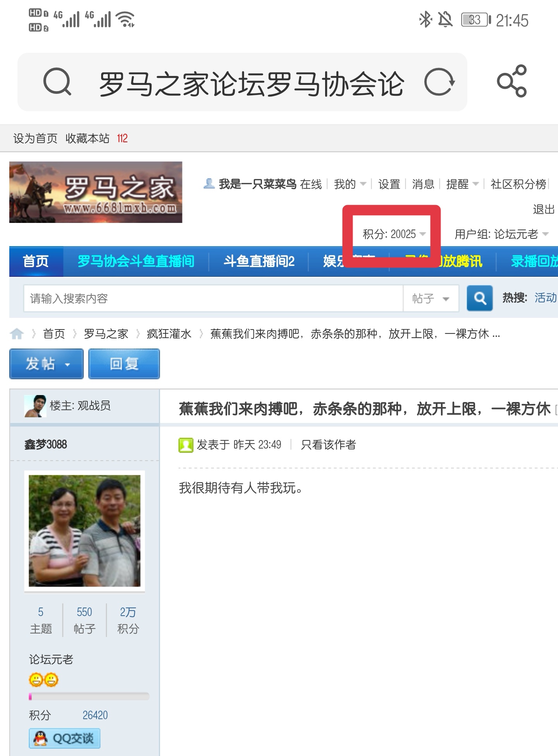Screen dimensions: 558x756
Task: Click 只看该作者 filter link
Action: tap(328, 445)
